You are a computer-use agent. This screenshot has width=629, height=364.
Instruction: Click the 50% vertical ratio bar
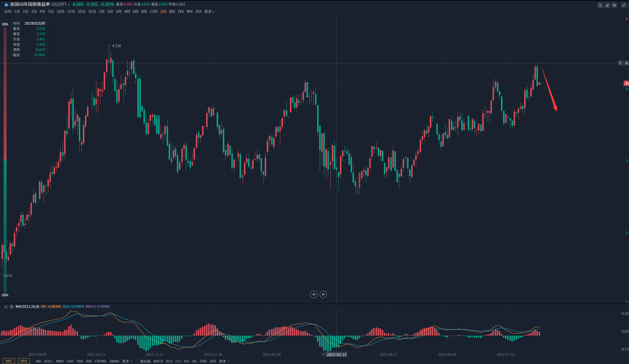tap(5, 160)
